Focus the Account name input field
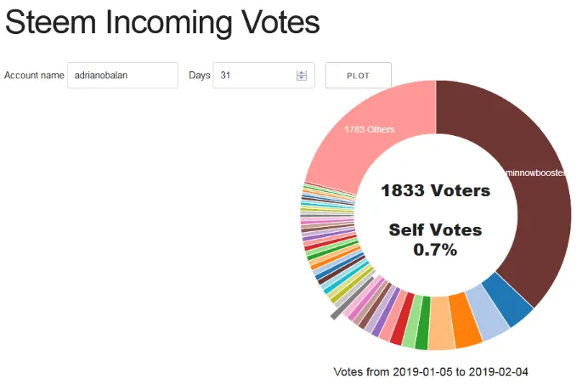Screen dimensions: 588x390 click(x=122, y=76)
